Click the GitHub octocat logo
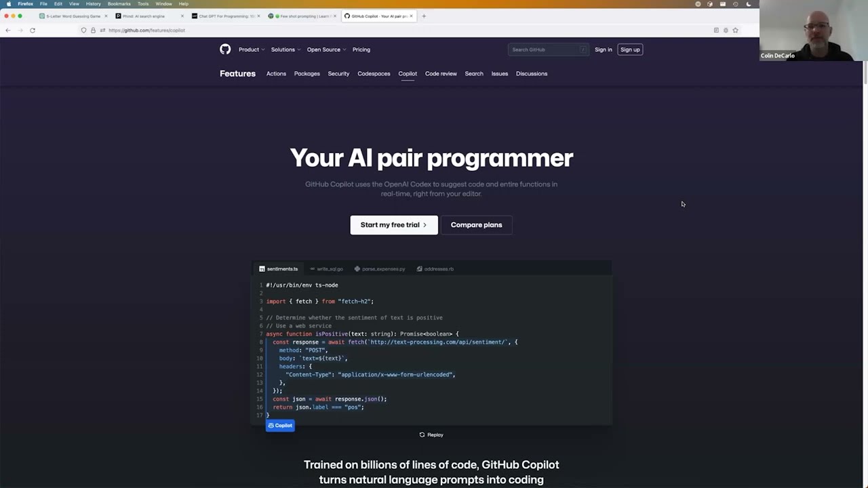 225,49
